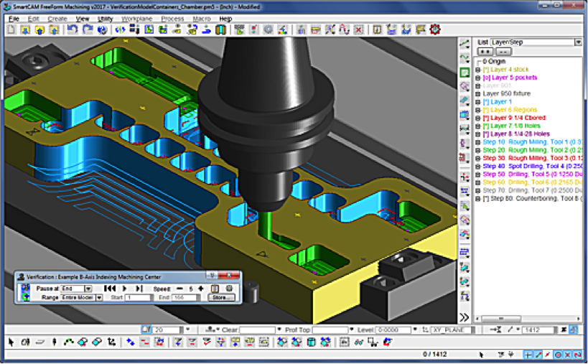Viewport: 588px width, 364px height.
Task: Select Step 40 Spot Drilling in list
Action: (528, 166)
